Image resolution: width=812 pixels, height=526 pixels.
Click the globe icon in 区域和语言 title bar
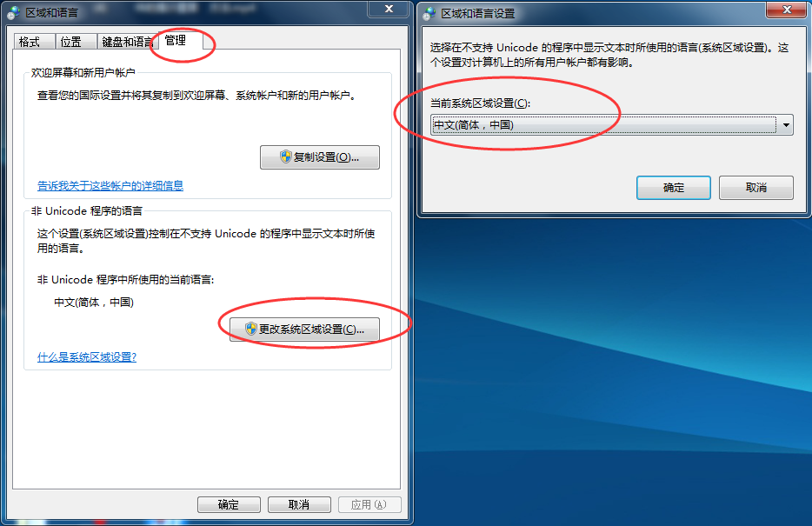click(x=14, y=13)
